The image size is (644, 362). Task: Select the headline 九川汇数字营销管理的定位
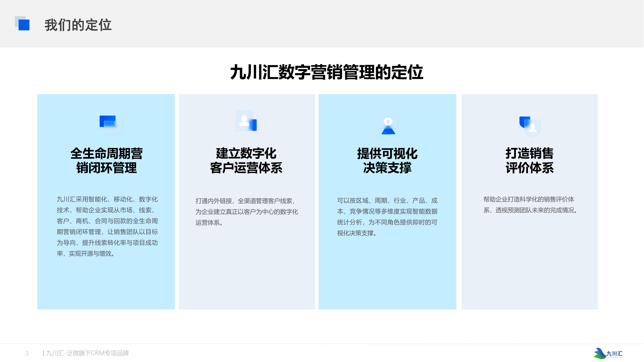pos(327,72)
